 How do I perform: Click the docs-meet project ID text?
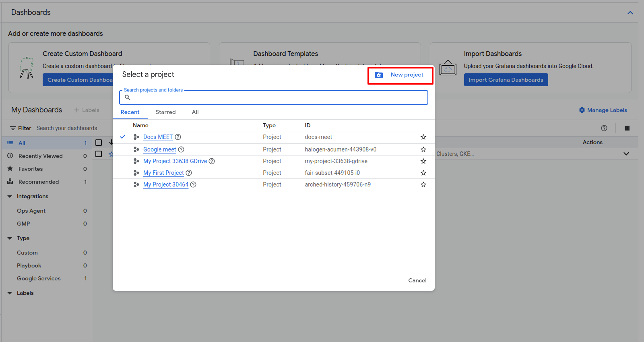318,137
